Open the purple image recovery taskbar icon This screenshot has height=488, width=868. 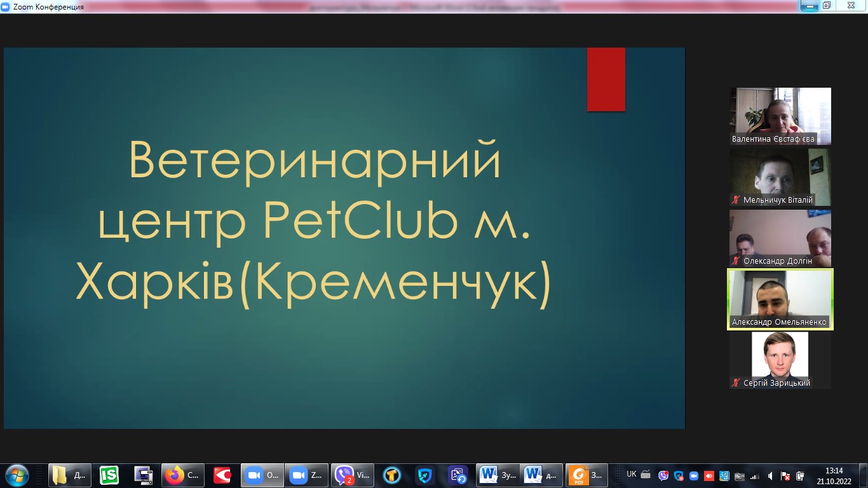pyautogui.click(x=458, y=475)
